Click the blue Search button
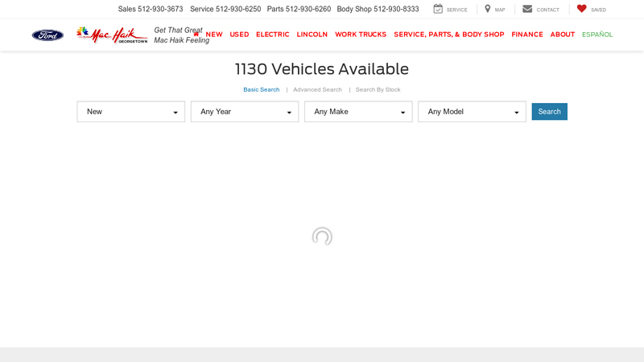 pyautogui.click(x=550, y=112)
